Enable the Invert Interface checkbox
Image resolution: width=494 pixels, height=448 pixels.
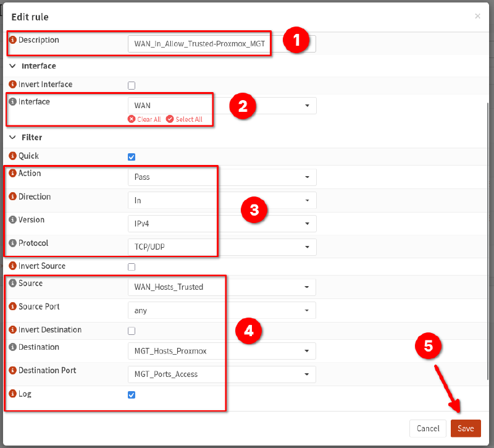click(132, 85)
